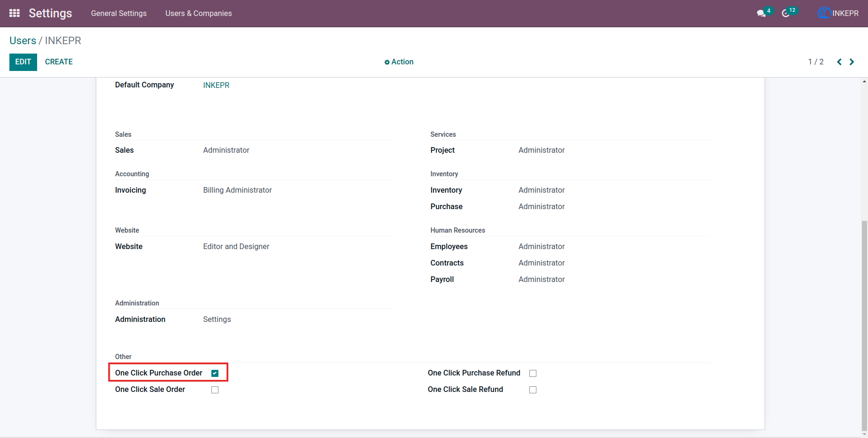Click the 1 / 2 pager counter
The image size is (868, 438).
point(816,62)
